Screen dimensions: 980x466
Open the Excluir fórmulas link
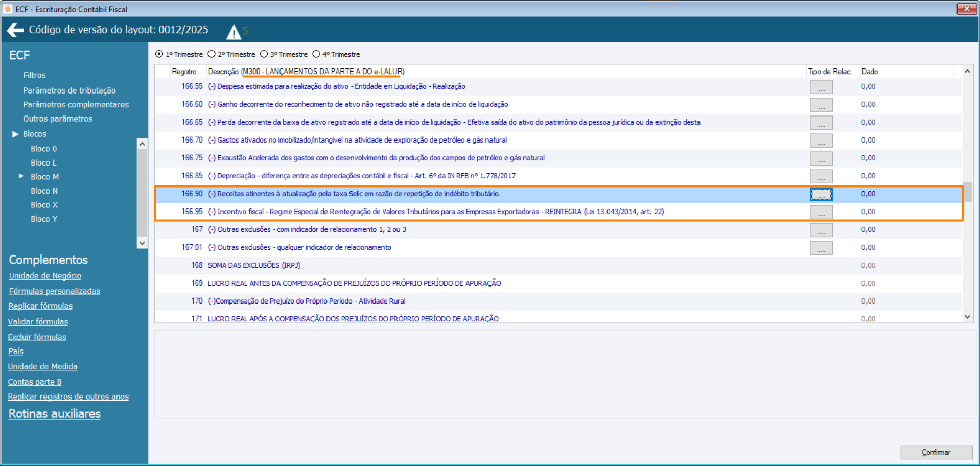tap(37, 337)
